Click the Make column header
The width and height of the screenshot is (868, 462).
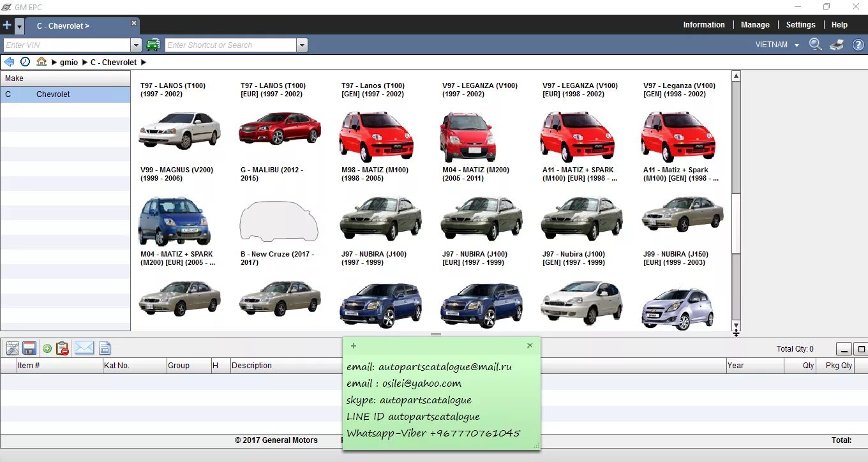[65, 78]
